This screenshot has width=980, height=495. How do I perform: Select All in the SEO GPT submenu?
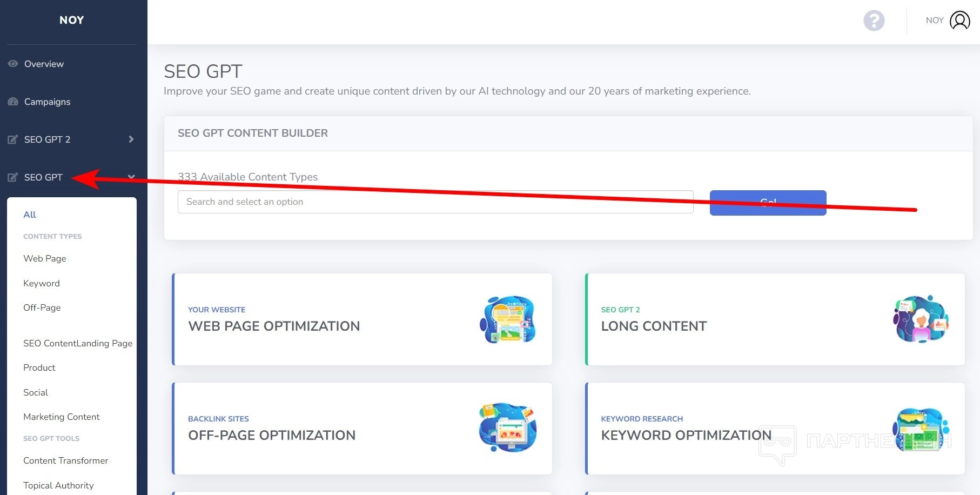tap(30, 215)
